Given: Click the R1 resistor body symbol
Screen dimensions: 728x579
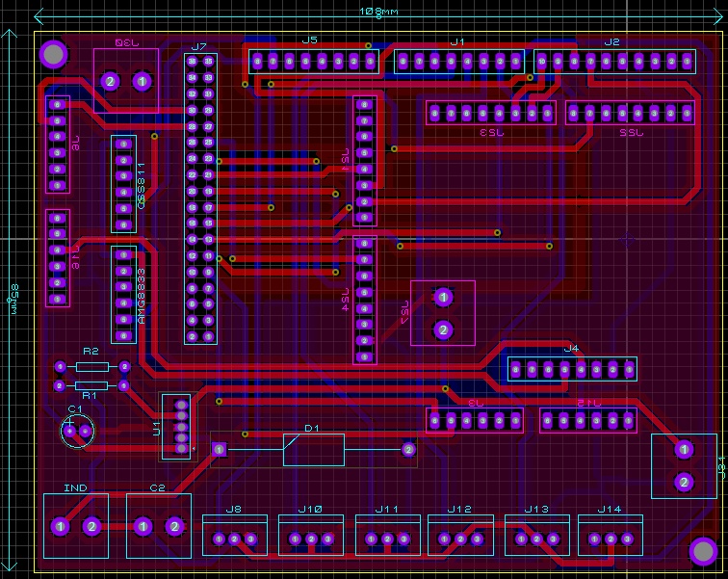Looking at the screenshot, I should coord(91,386).
